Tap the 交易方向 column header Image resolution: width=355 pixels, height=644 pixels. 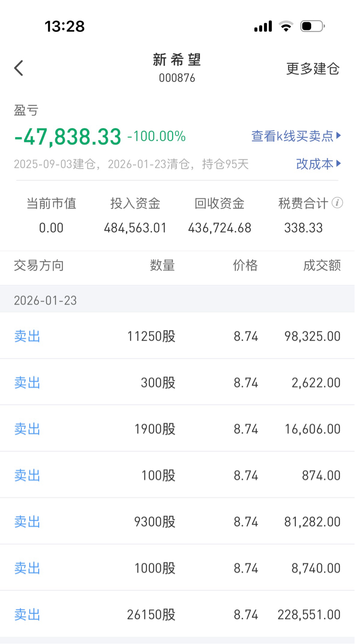(39, 266)
